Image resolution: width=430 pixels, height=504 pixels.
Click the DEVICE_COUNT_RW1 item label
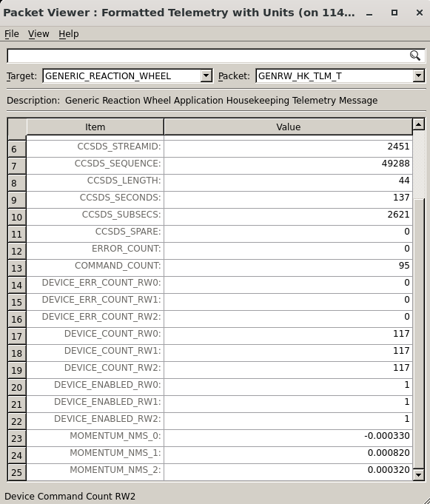pos(112,351)
